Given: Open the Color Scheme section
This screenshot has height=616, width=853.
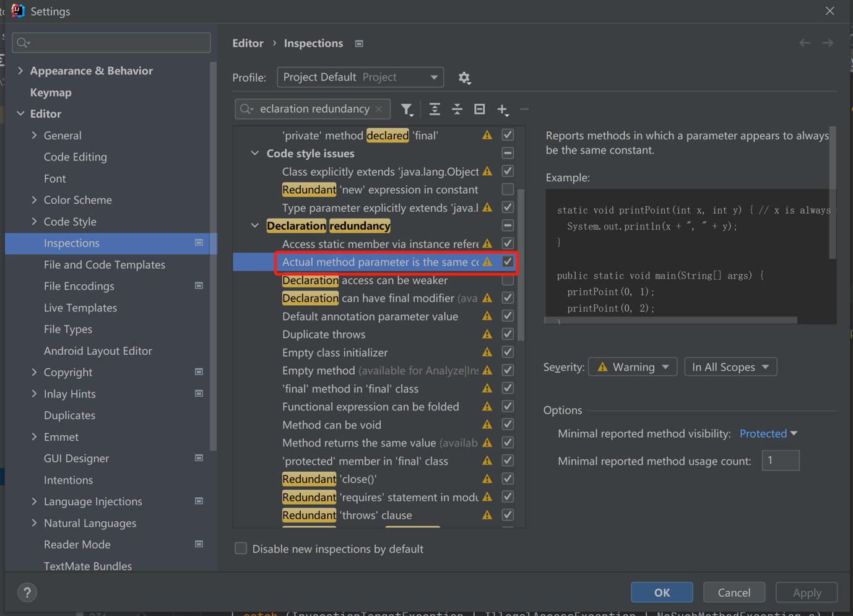Looking at the screenshot, I should [x=77, y=199].
